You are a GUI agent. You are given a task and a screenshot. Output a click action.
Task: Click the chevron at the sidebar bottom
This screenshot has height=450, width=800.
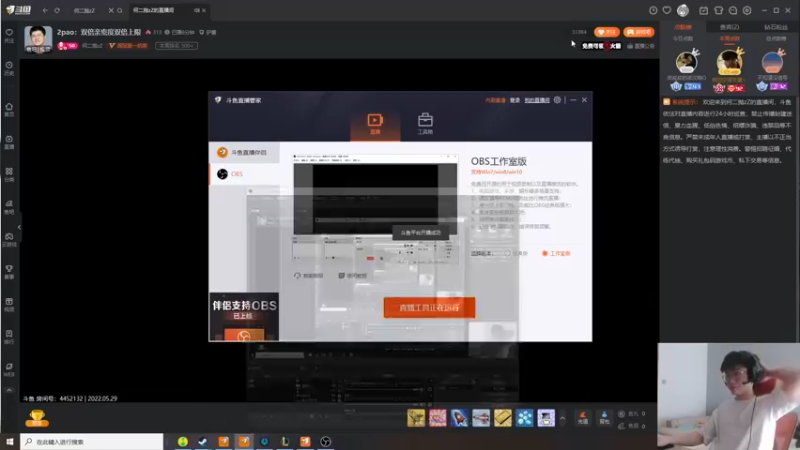point(9,390)
